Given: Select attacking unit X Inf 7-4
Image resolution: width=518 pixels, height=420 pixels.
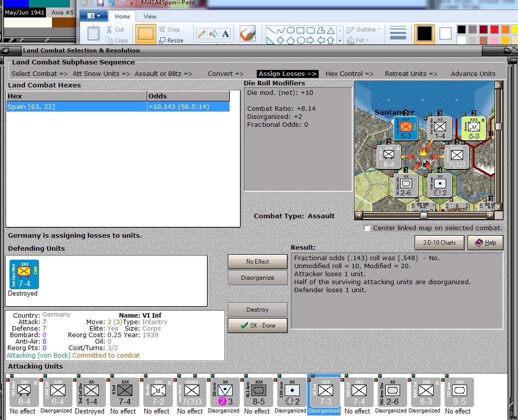Looking at the screenshot, I should pos(124,392).
